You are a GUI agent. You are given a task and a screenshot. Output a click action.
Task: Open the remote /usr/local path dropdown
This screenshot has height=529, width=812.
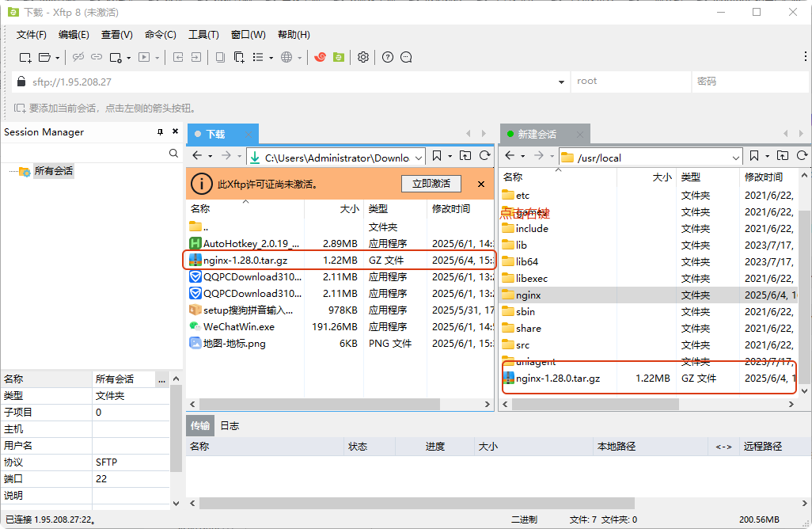(736, 158)
